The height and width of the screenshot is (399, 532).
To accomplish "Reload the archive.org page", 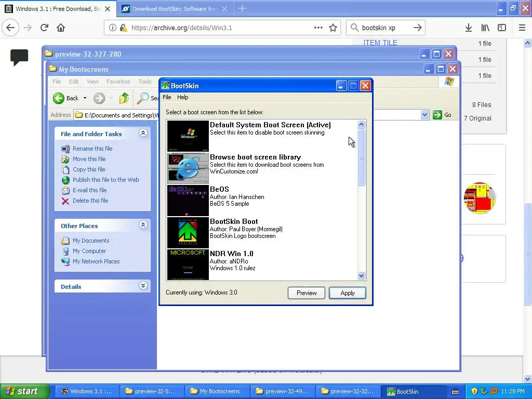I will tap(45, 28).
